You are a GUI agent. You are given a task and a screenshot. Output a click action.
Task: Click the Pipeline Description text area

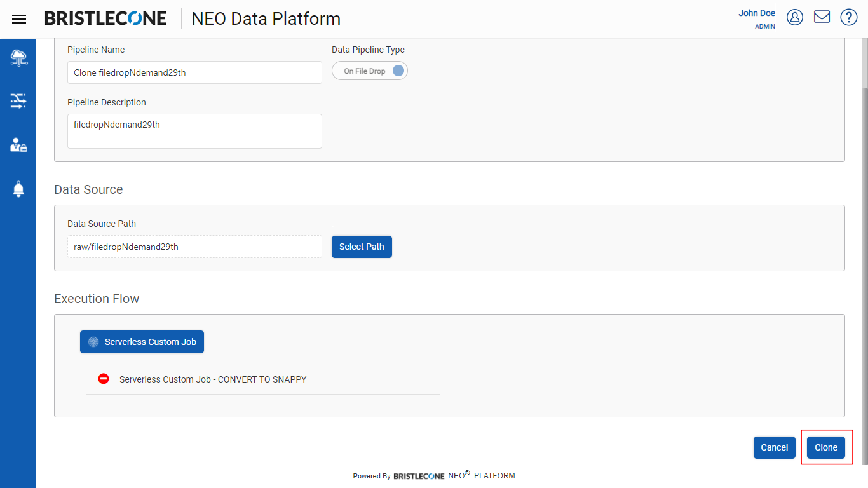pos(194,131)
